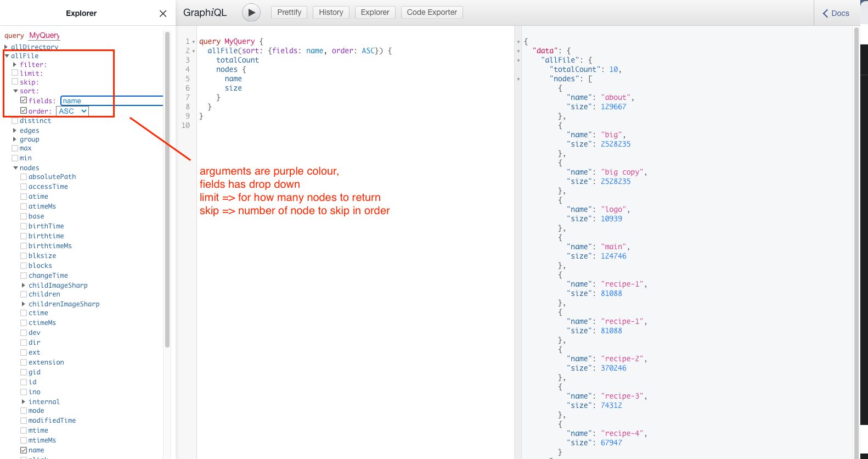Check the ino field
868x459 pixels.
(24, 392)
